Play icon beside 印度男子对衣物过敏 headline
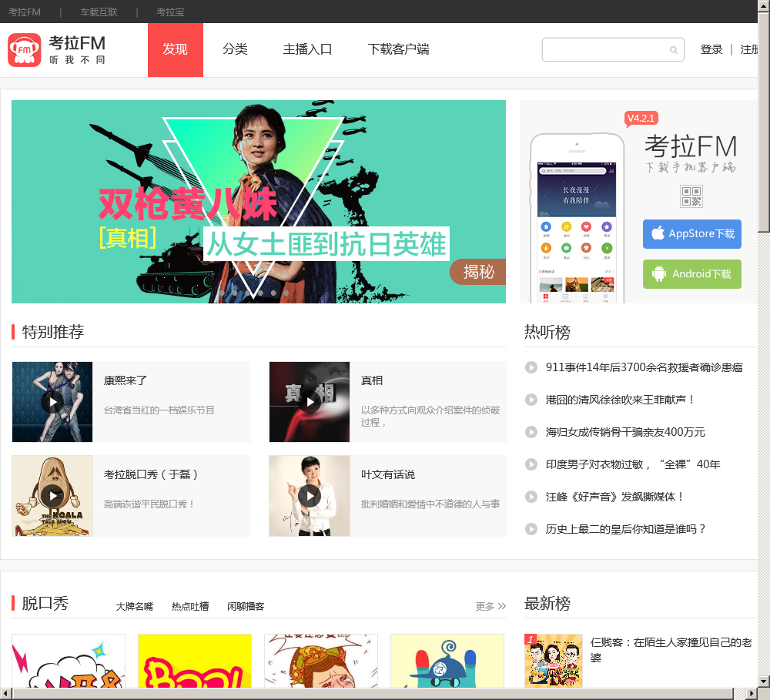 pos(531,464)
